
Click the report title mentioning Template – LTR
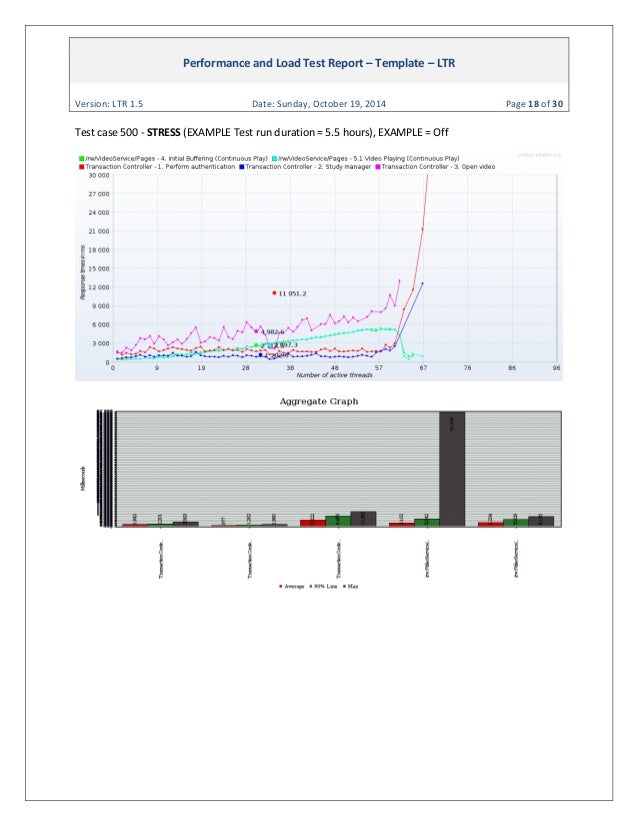(319, 63)
